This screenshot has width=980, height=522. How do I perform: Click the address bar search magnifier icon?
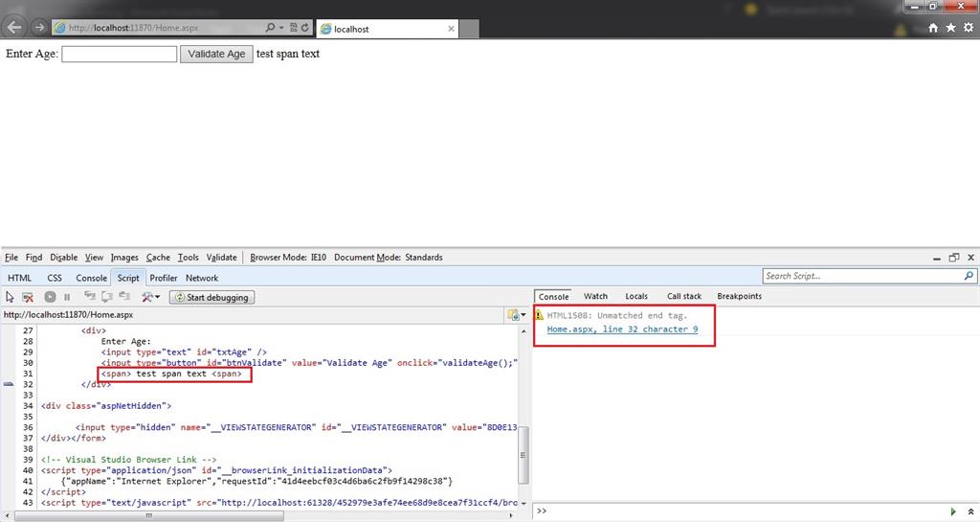click(x=270, y=28)
